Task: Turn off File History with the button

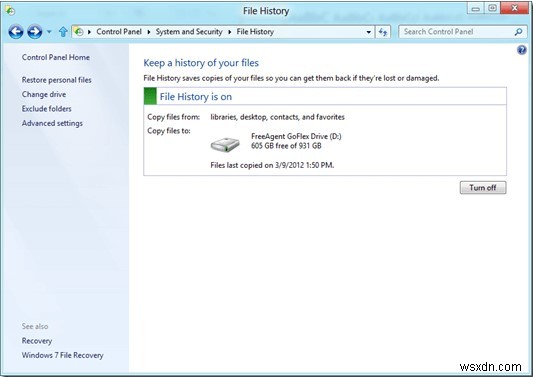Action: point(483,188)
